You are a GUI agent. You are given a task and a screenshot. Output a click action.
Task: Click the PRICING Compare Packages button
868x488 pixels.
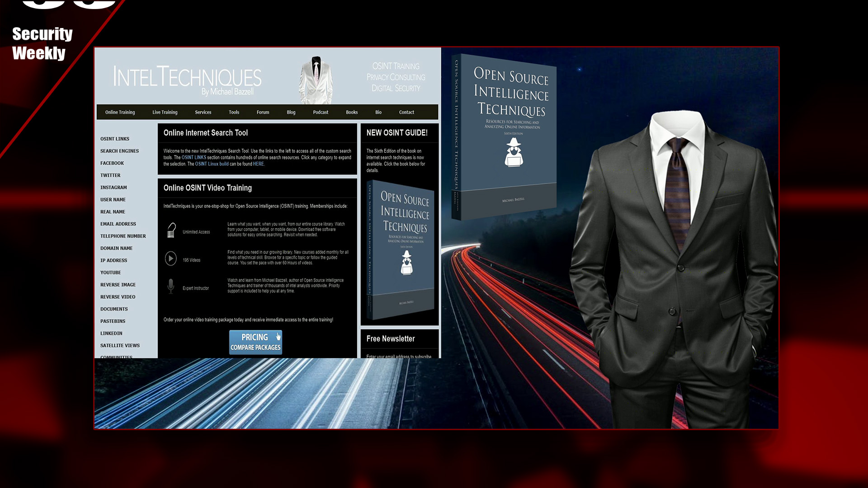click(x=255, y=342)
